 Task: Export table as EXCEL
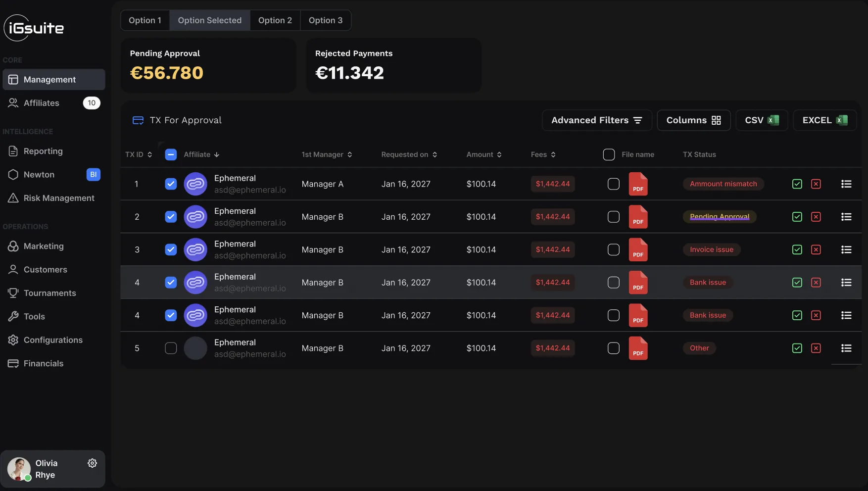(x=824, y=120)
